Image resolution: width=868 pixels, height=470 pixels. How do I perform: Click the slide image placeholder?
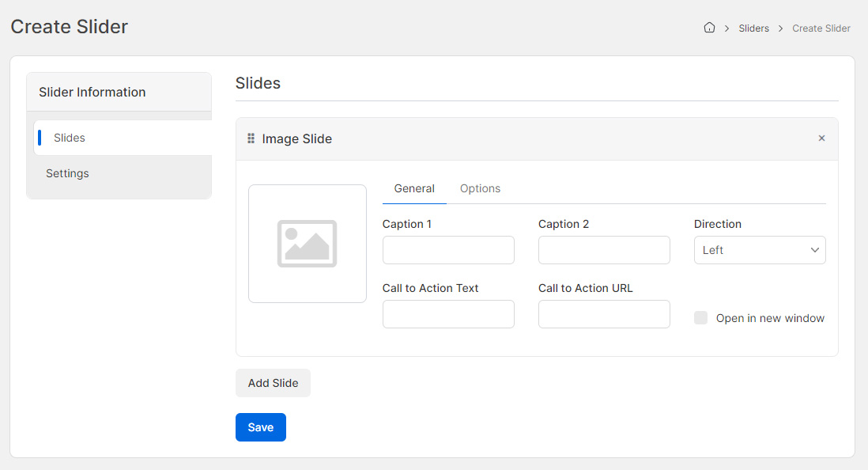pyautogui.click(x=307, y=244)
